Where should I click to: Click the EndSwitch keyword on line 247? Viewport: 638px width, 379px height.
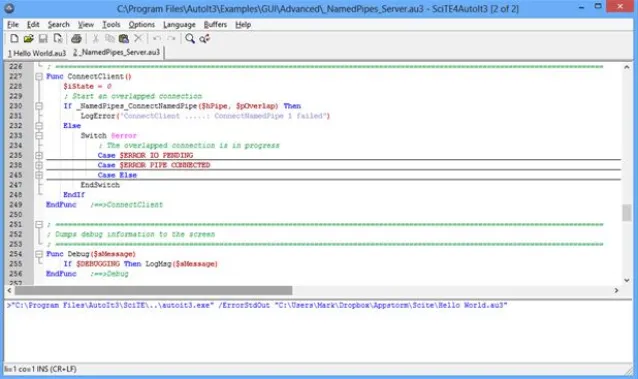[x=100, y=185]
